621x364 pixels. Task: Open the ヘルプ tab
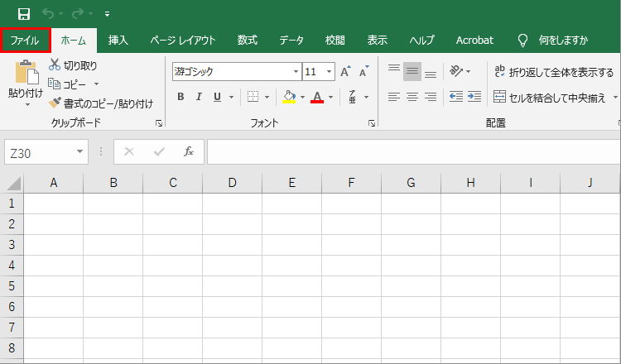click(x=421, y=40)
